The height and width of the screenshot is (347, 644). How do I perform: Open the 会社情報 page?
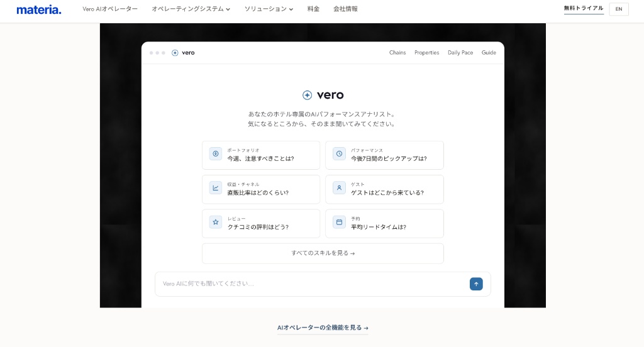(345, 9)
